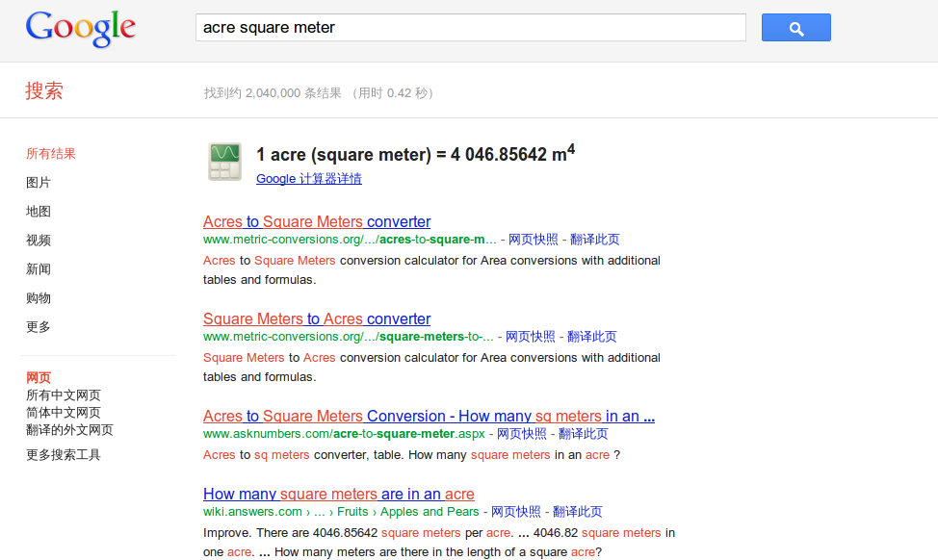This screenshot has width=938, height=560.
Task: Open Google 计算器详情 link
Action: coord(308,179)
